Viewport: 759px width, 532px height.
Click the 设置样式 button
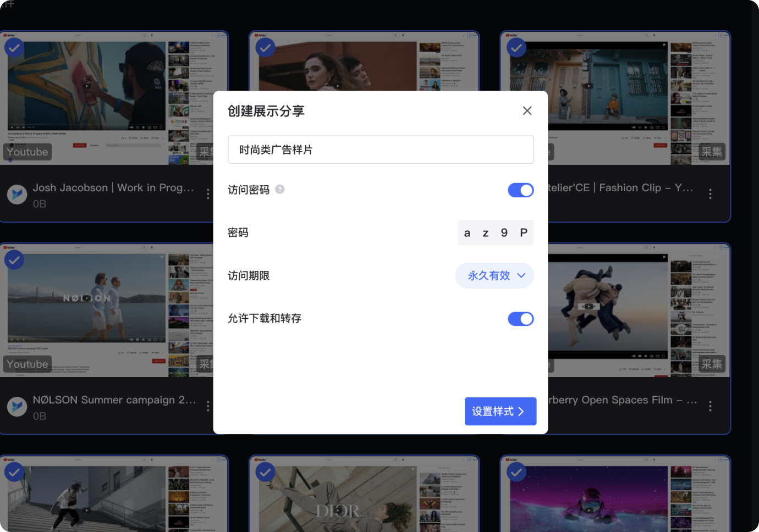[x=501, y=411]
